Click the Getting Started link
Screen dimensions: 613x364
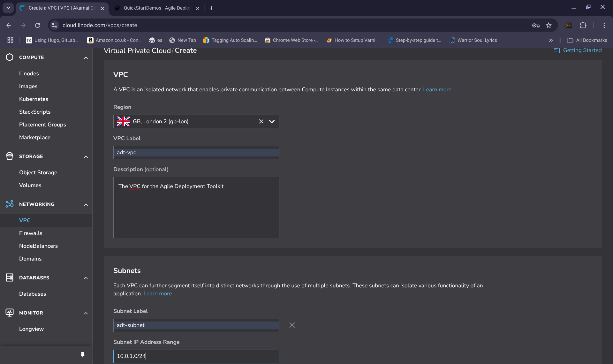tap(582, 50)
